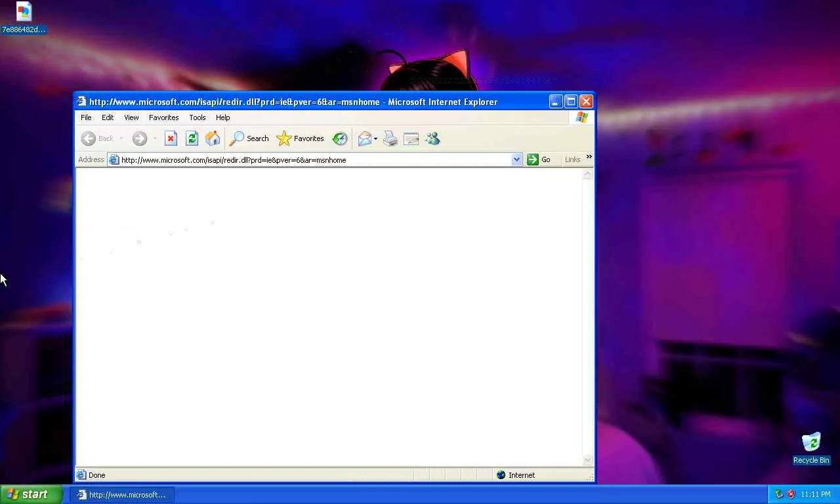Click the Internet Explorer title bar icon
The height and width of the screenshot is (504, 840).
[81, 101]
